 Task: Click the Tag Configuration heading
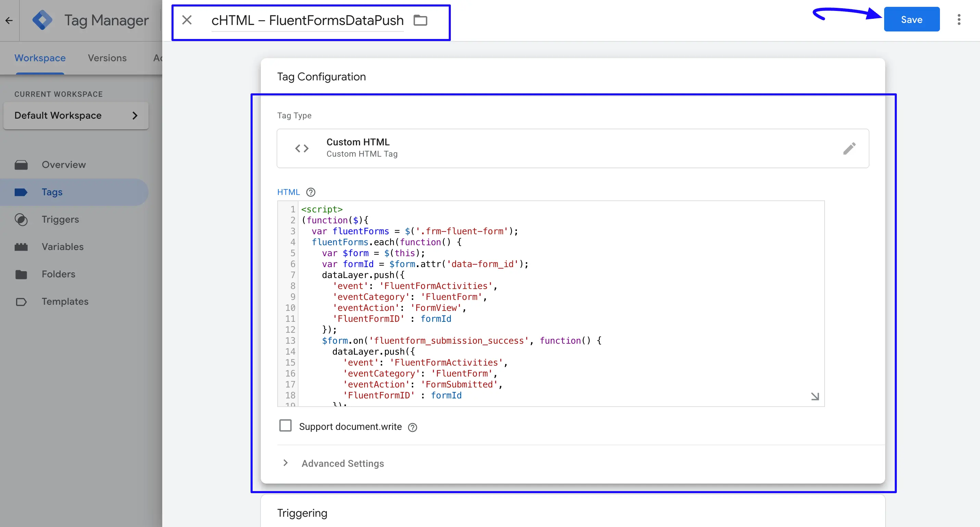[321, 77]
